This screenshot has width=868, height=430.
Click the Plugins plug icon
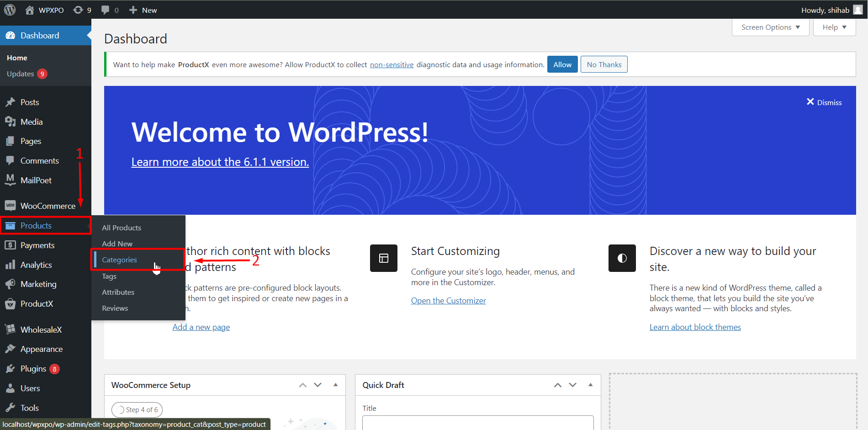tap(10, 369)
